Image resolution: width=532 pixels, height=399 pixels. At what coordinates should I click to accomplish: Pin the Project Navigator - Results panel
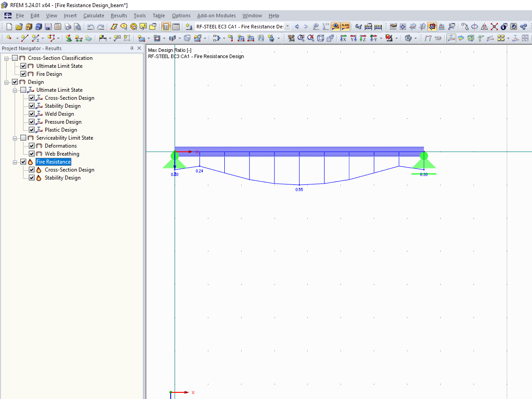(131, 48)
